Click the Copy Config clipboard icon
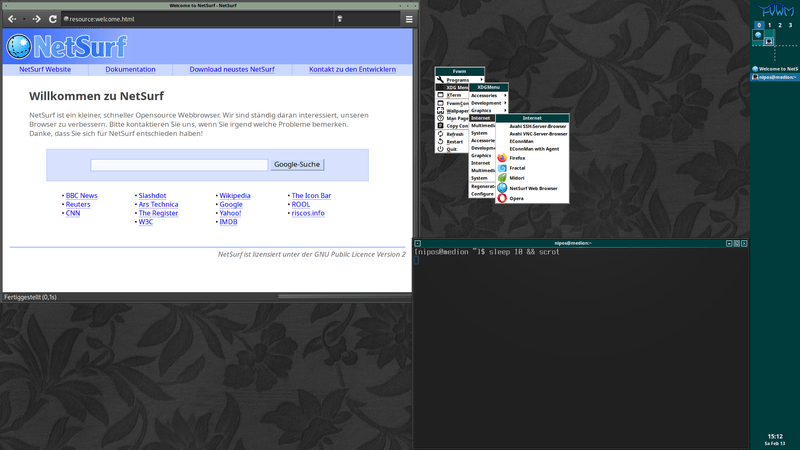The width and height of the screenshot is (800, 450). (x=440, y=126)
